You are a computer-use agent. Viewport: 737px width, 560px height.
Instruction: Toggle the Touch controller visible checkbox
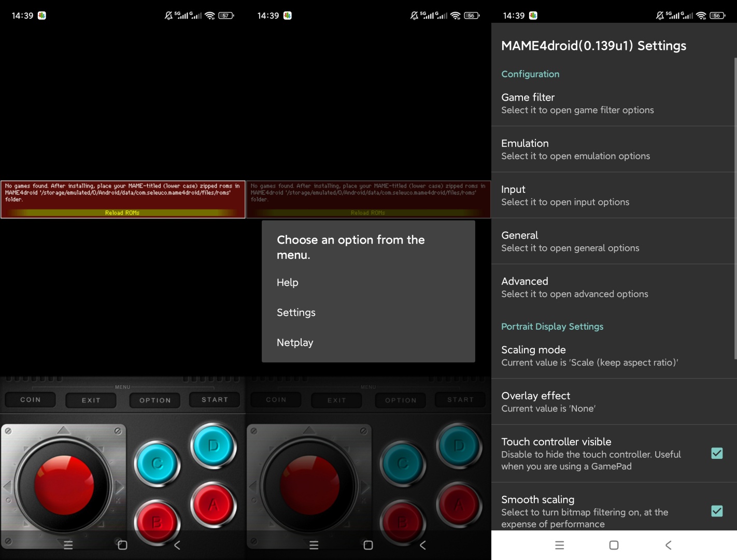(717, 453)
